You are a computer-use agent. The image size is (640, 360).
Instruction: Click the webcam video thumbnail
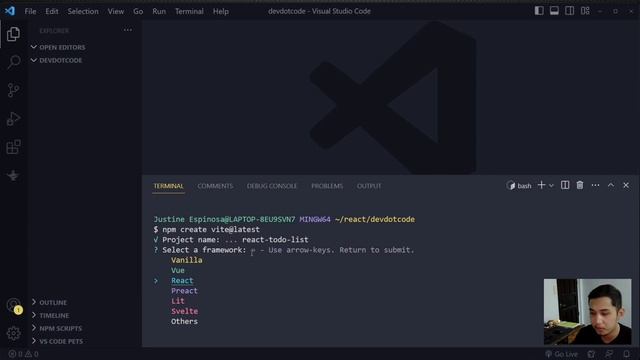pyautogui.click(x=587, y=312)
